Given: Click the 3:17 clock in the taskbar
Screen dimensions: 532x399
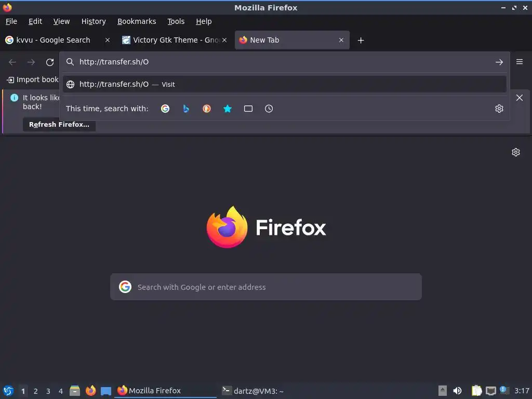Looking at the screenshot, I should point(522,391).
